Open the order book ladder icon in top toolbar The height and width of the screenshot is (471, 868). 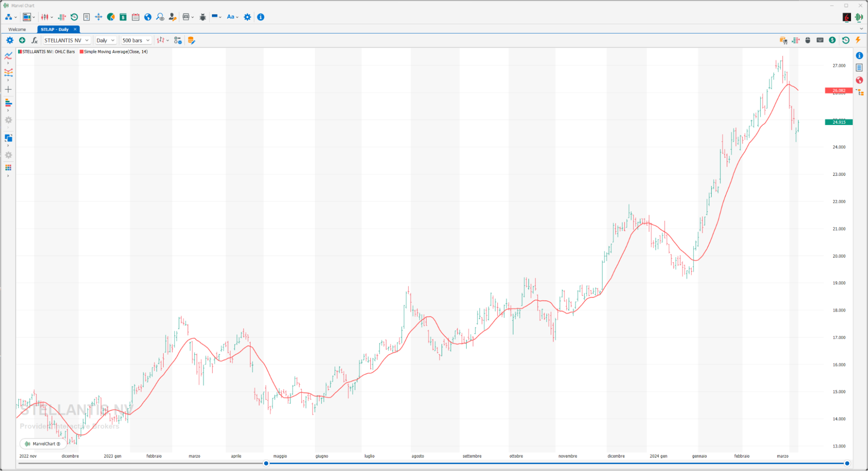(x=62, y=17)
